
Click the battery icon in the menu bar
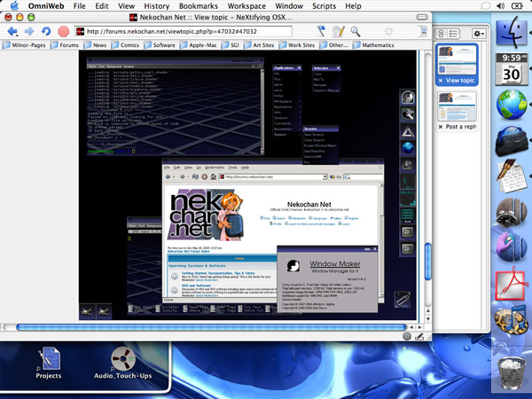(x=518, y=6)
